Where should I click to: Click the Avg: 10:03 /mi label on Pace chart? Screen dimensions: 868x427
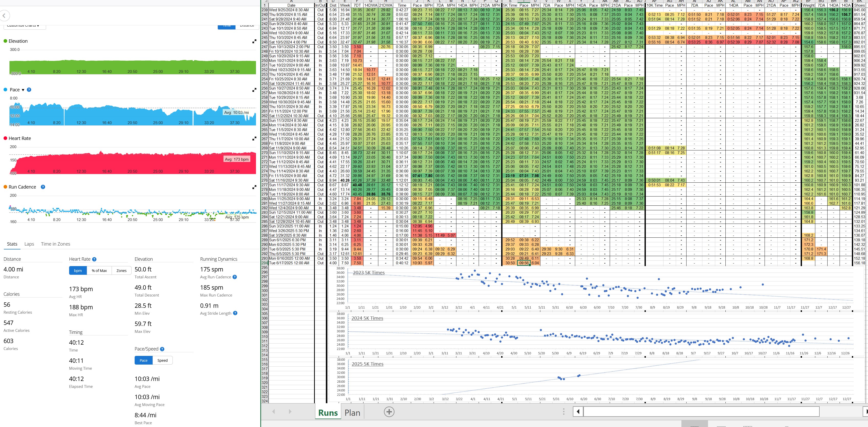click(x=237, y=113)
